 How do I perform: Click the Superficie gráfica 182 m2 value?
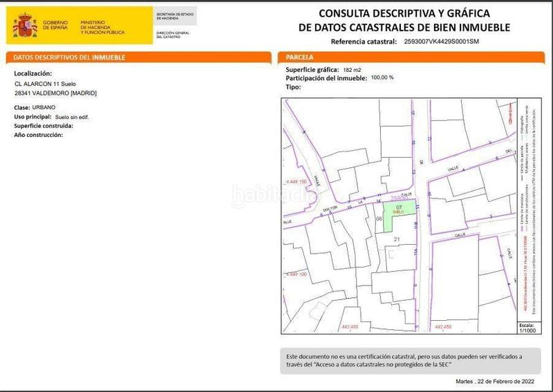[x=350, y=71]
